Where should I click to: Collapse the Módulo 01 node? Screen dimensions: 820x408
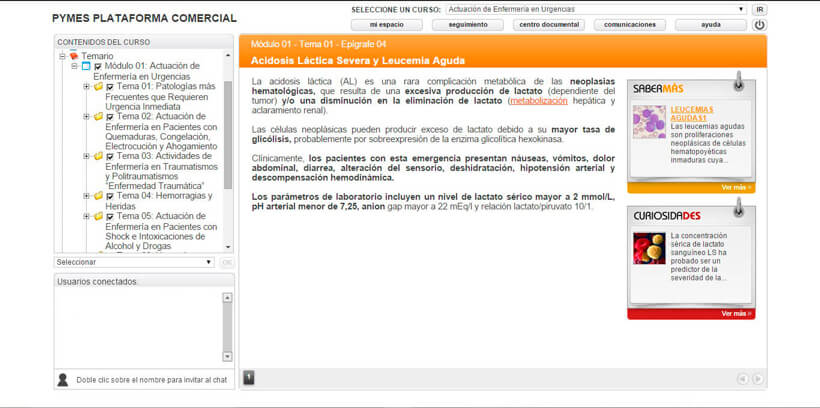[x=74, y=66]
